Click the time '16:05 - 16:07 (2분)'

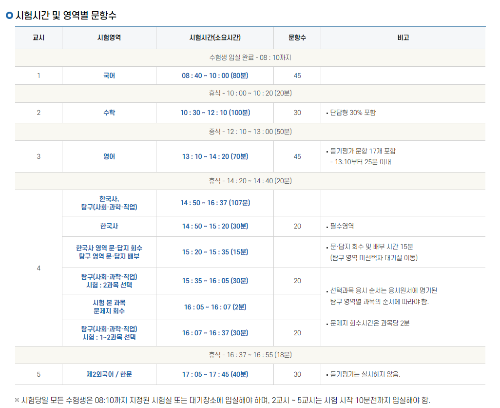[x=215, y=307]
